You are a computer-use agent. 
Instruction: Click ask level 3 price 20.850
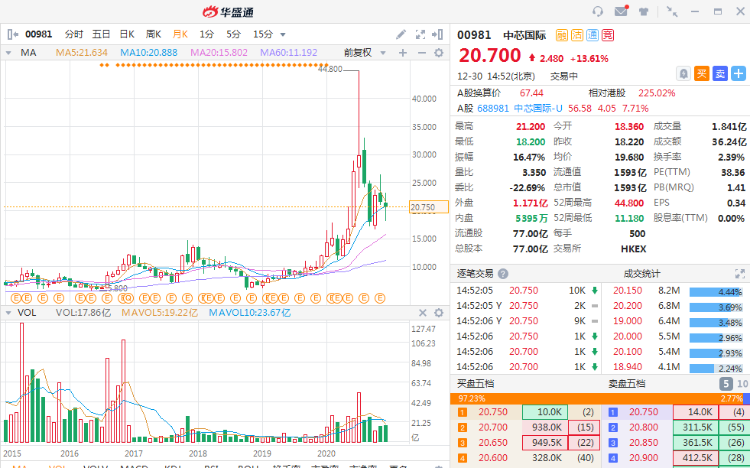click(643, 443)
